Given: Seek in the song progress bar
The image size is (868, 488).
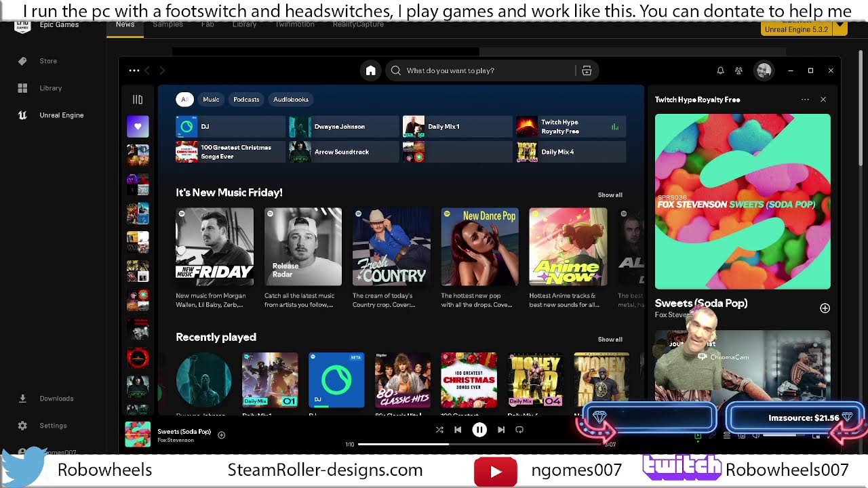Looking at the screenshot, I should (479, 445).
